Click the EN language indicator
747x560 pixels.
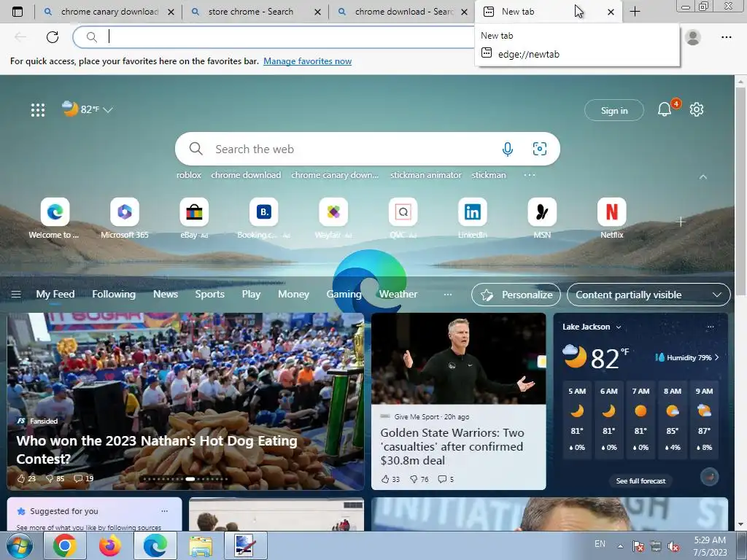[600, 544]
